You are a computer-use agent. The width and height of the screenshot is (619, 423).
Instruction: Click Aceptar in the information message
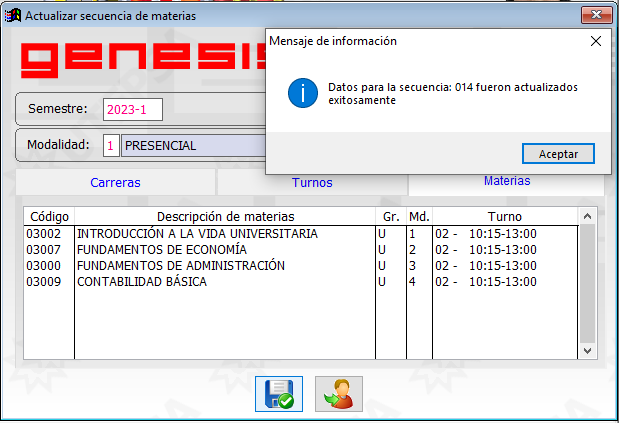pyautogui.click(x=558, y=153)
